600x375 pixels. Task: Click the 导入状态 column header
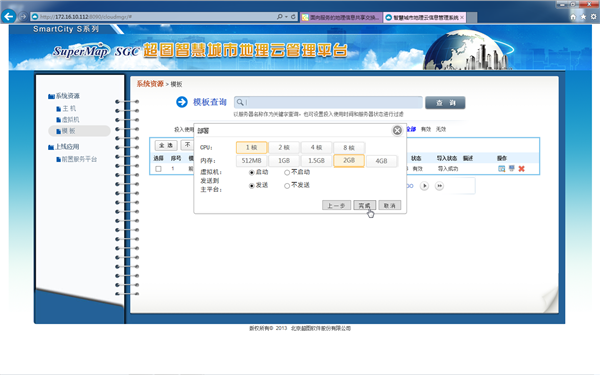tap(447, 158)
